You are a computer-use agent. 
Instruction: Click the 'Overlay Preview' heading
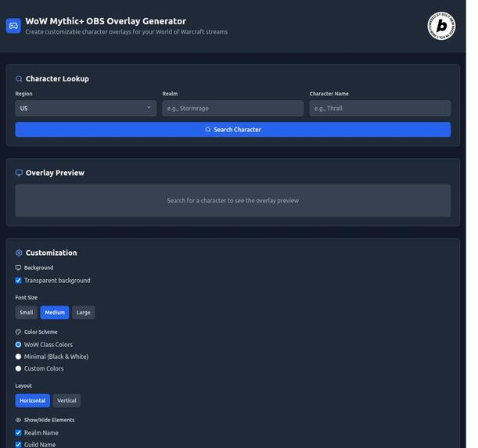click(x=55, y=173)
